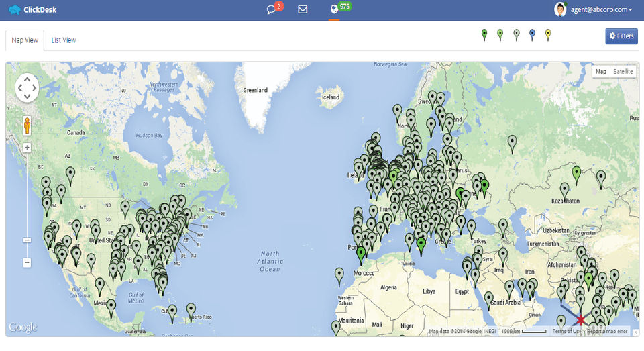Click the red X marker on the map
The image size is (644, 351).
[x=581, y=320]
